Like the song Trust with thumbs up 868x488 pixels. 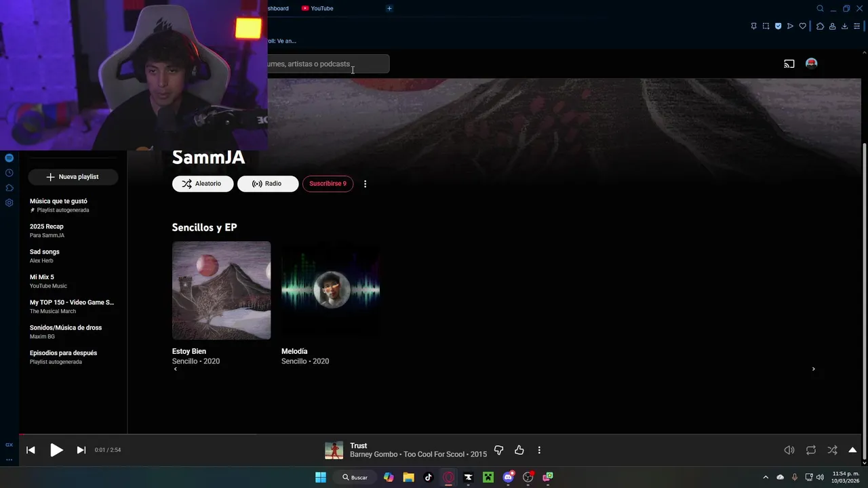[519, 450]
